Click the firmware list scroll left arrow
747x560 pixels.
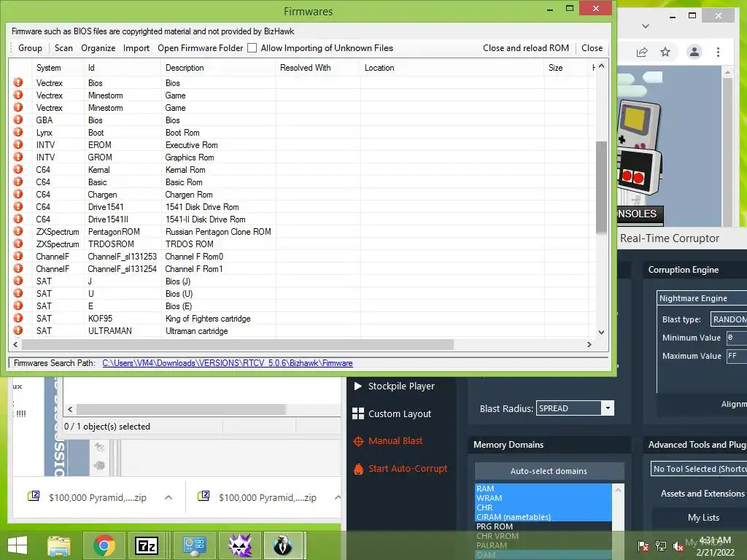[x=15, y=344]
